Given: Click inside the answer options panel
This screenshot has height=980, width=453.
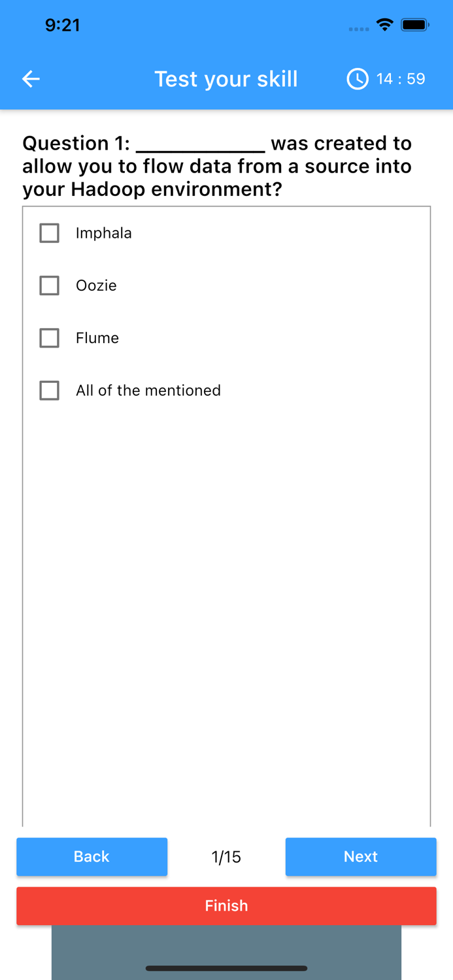Looking at the screenshot, I should pos(226,588).
